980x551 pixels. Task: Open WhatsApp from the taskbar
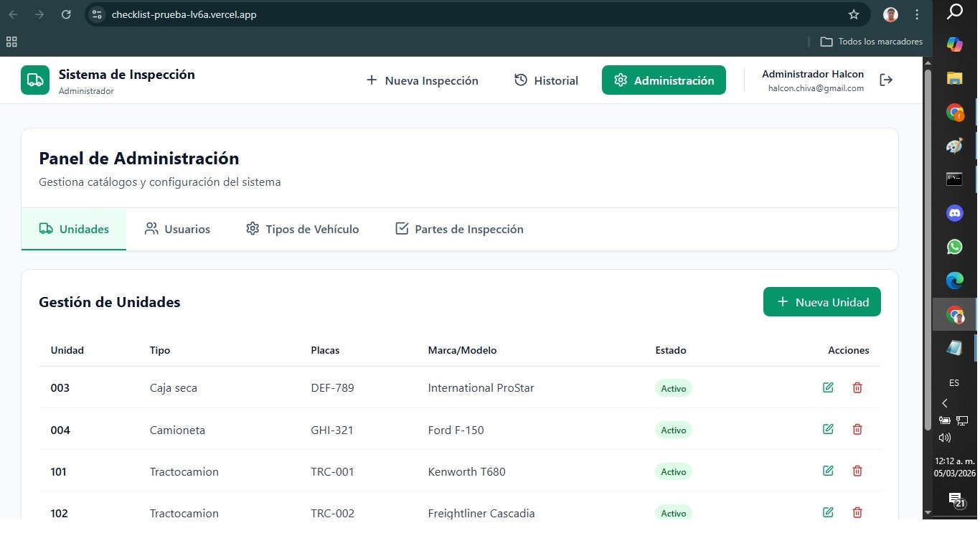954,246
